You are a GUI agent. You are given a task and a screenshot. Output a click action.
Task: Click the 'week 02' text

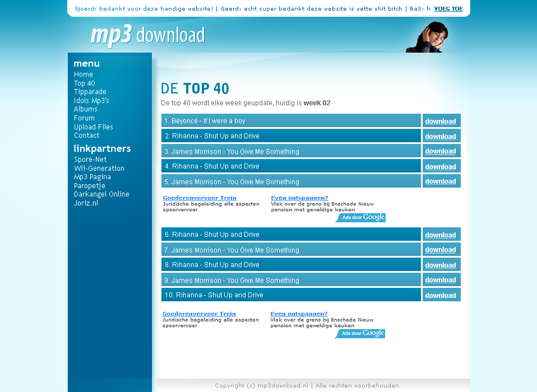(317, 103)
